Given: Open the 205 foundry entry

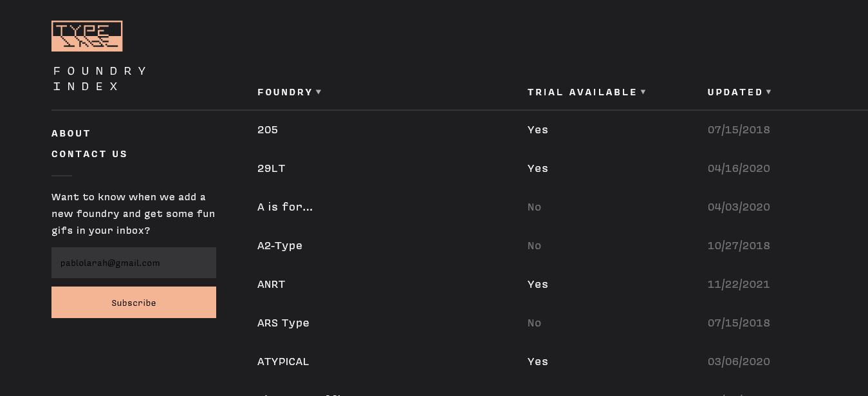Looking at the screenshot, I should pos(268,129).
